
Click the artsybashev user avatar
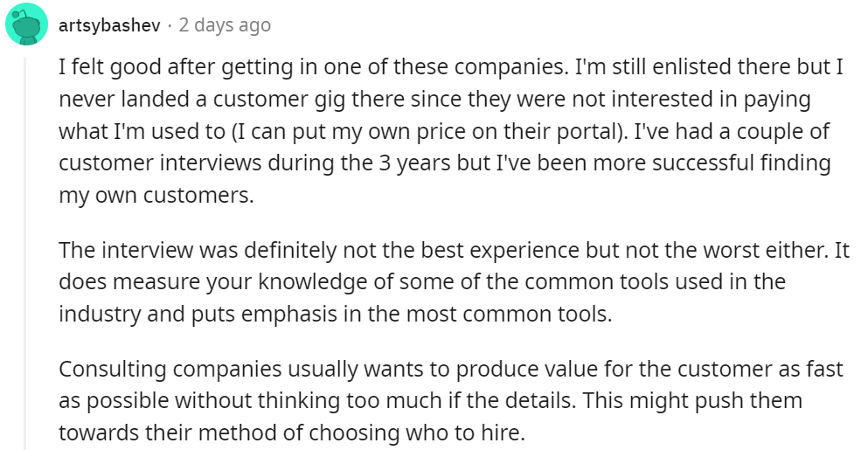pyautogui.click(x=26, y=25)
